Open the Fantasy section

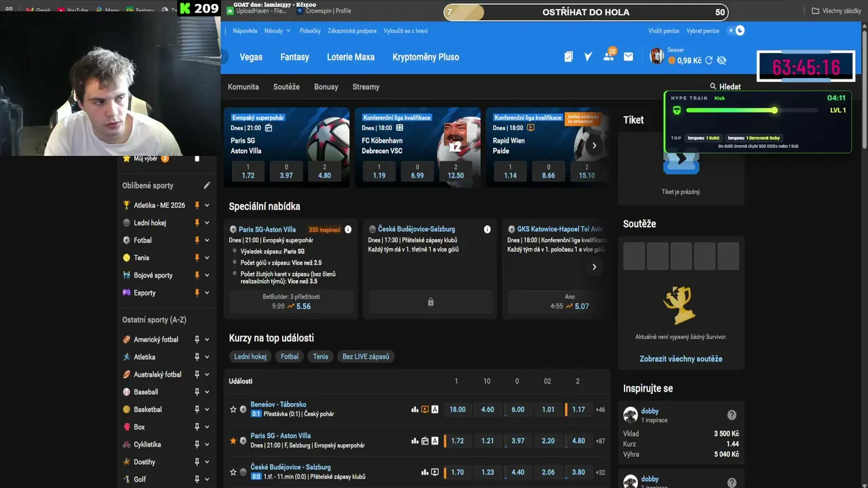tap(295, 57)
